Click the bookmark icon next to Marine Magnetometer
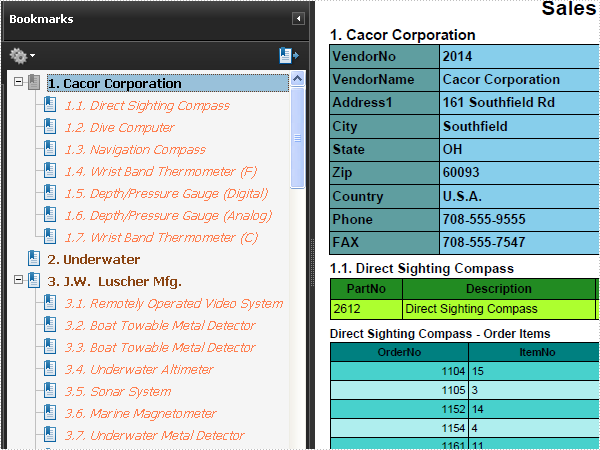Image resolution: width=600 pixels, height=450 pixels. pyautogui.click(x=50, y=412)
